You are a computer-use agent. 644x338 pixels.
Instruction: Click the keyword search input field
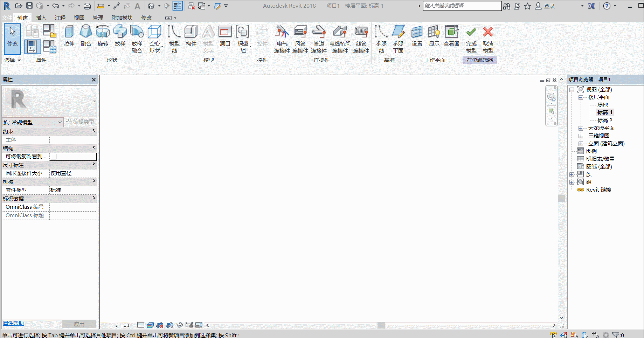point(462,6)
